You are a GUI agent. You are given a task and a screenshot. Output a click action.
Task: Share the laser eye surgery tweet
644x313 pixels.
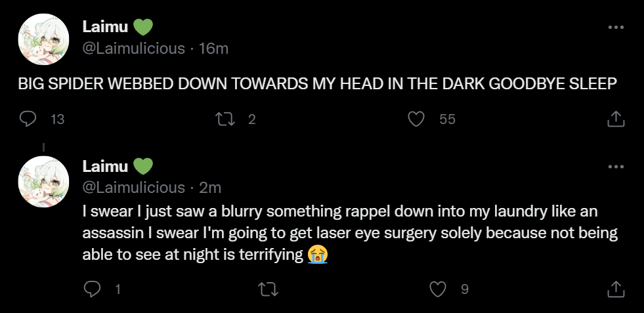(x=615, y=289)
